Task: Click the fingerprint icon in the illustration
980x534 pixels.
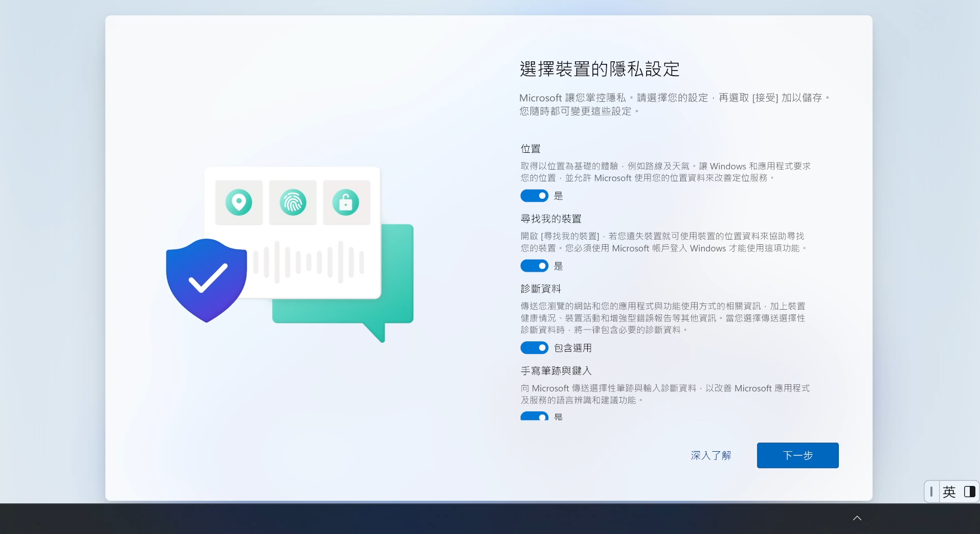Action: click(293, 202)
